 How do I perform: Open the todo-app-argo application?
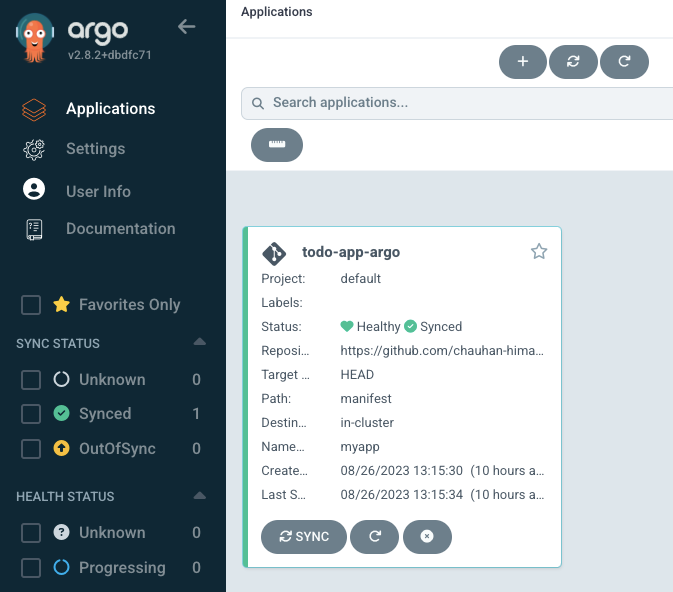tap(351, 252)
